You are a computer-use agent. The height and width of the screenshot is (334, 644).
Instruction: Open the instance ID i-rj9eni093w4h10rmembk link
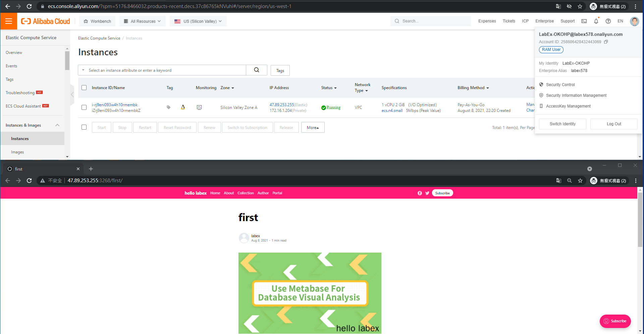(x=115, y=105)
